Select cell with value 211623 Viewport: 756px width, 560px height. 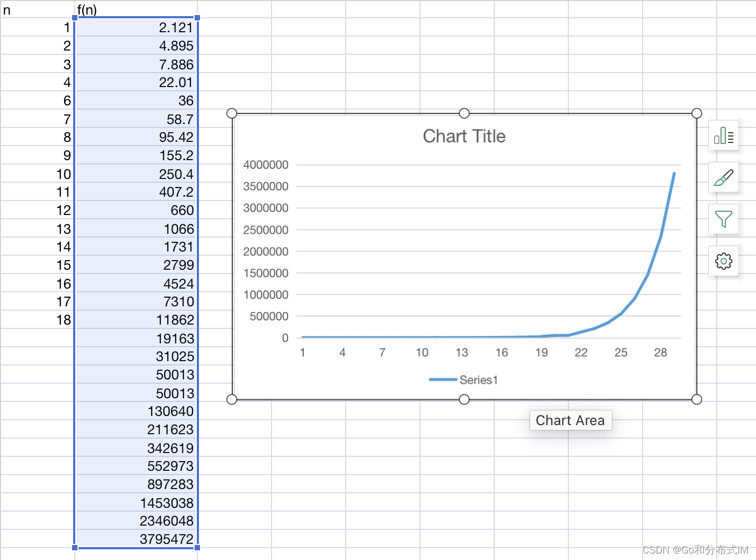click(136, 429)
